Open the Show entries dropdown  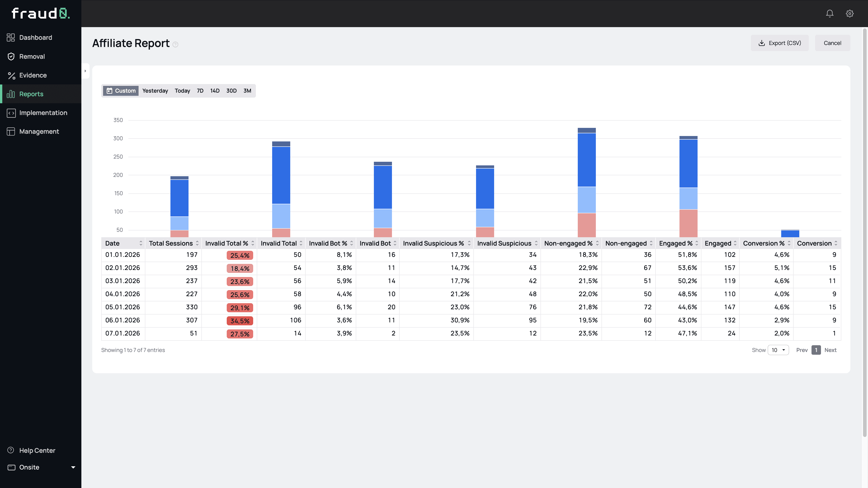[778, 350]
